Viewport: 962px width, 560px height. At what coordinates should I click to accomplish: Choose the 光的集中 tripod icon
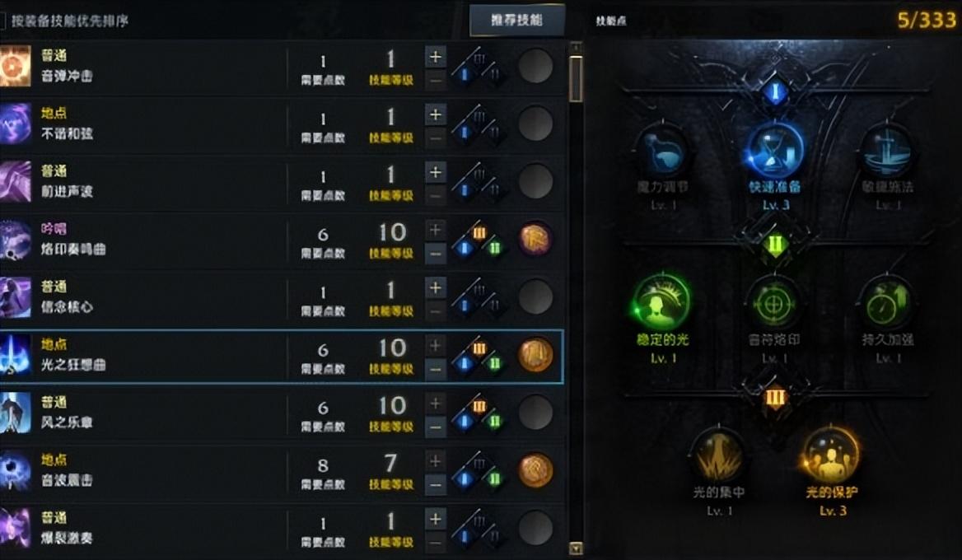(718, 456)
